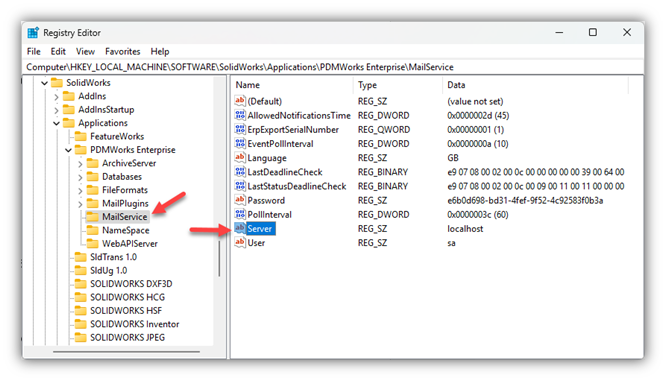Image resolution: width=666 pixels, height=381 pixels.
Task: Open the Edit menu
Action: tap(58, 51)
